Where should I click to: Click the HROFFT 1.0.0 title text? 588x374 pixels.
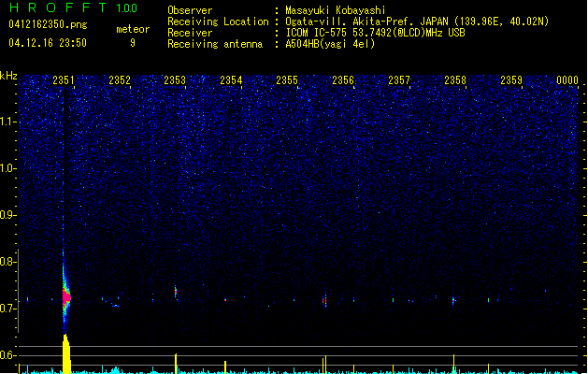74,7
